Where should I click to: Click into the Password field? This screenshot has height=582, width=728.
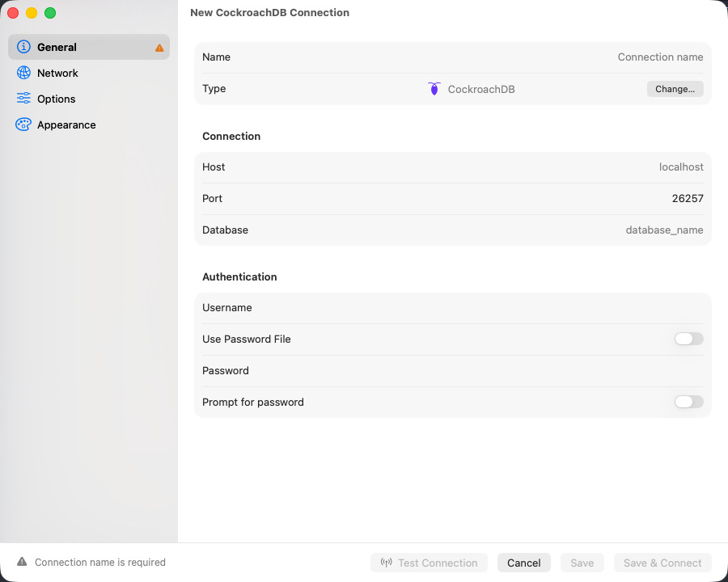(453, 371)
